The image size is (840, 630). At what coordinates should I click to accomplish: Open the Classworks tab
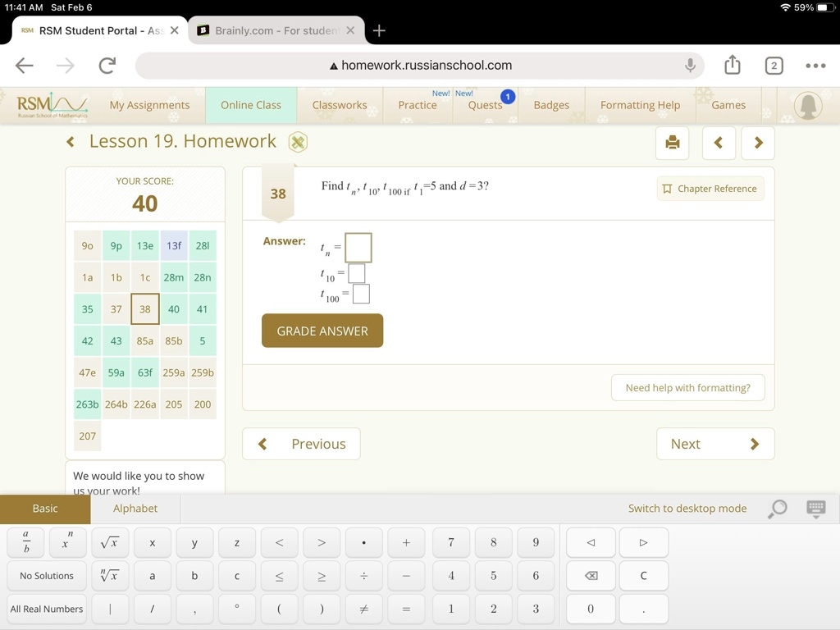pos(340,105)
